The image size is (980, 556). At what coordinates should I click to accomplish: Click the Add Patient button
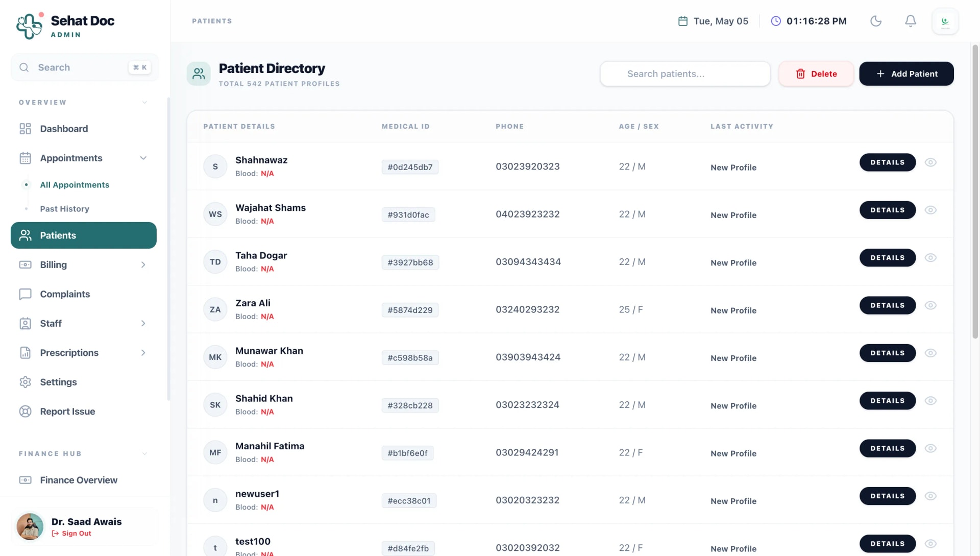906,74
